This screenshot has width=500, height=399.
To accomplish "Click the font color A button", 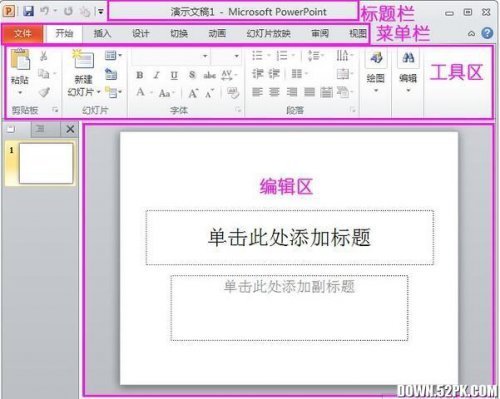I will (x=140, y=92).
